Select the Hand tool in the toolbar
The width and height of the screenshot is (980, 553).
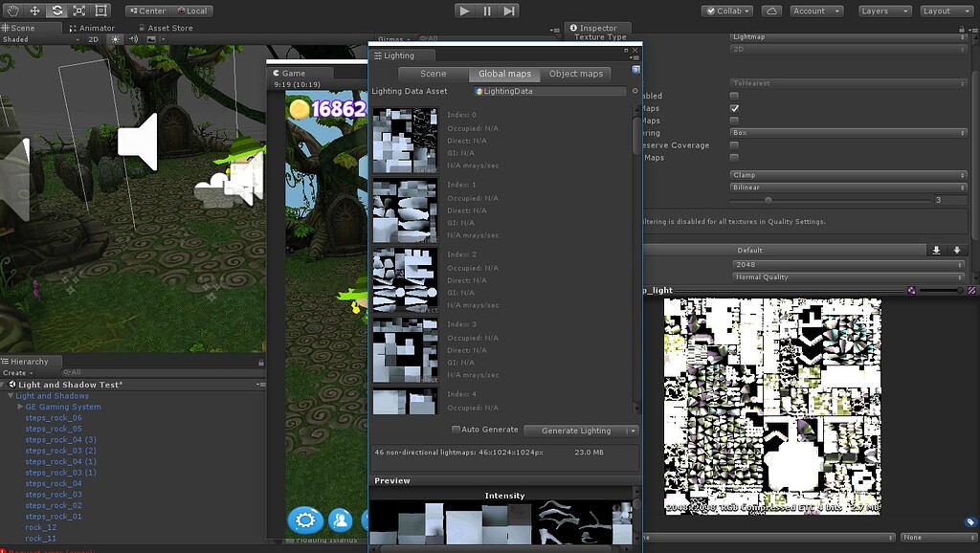[x=13, y=11]
